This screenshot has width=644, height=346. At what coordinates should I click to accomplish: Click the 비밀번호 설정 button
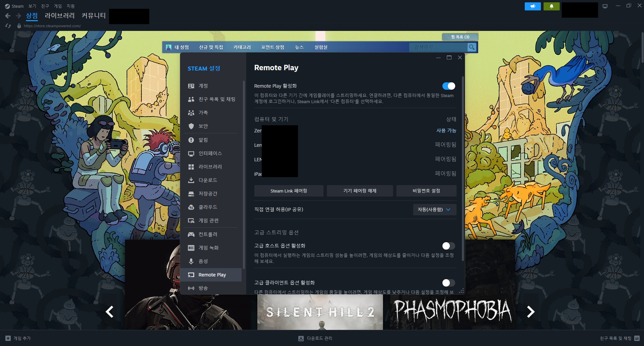[x=426, y=191]
